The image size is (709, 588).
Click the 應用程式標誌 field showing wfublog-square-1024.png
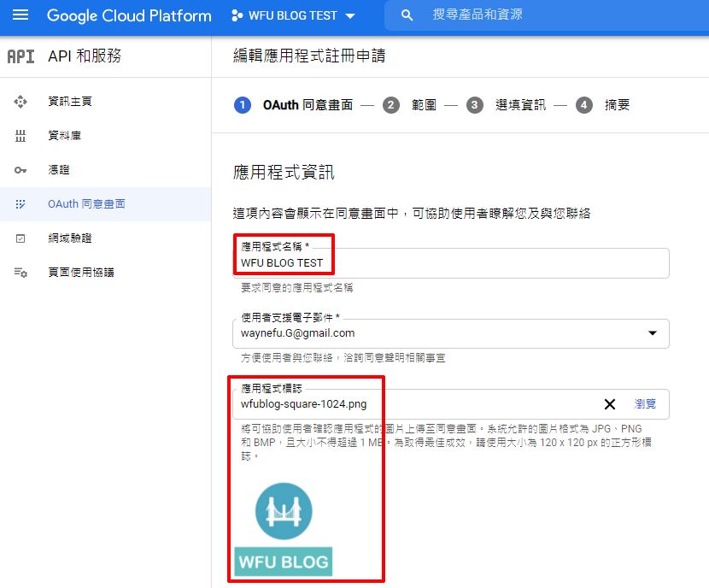[x=451, y=404]
